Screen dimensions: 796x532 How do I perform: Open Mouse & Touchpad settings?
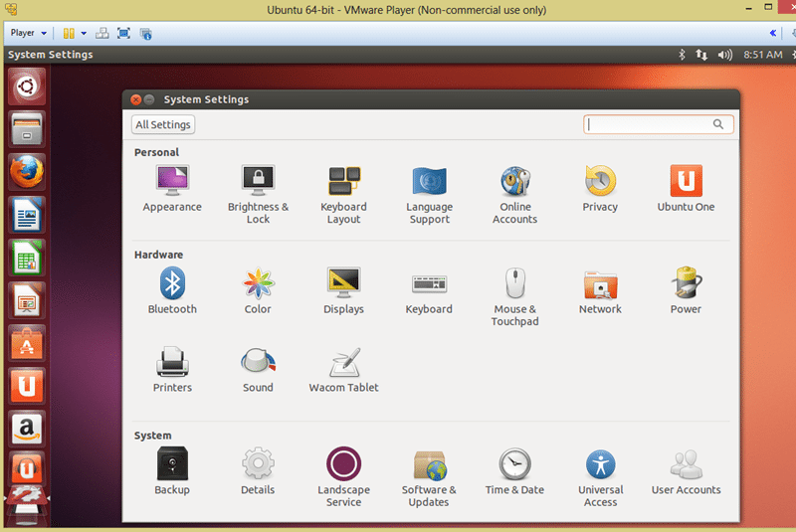(x=514, y=296)
